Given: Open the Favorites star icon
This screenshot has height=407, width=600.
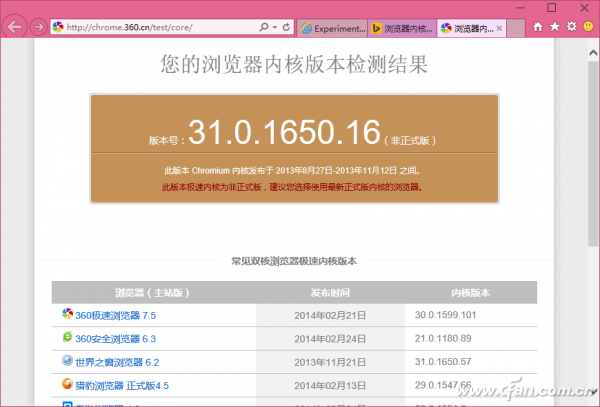Looking at the screenshot, I should coord(555,26).
